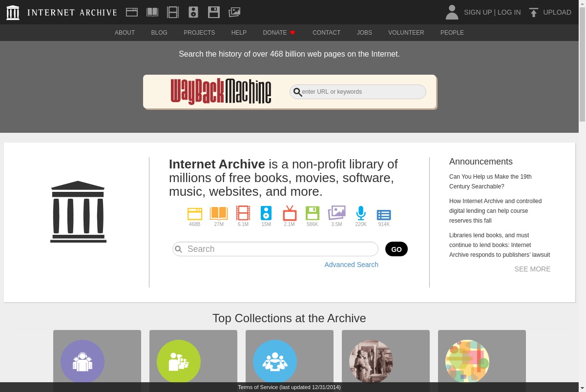
Task: Open the People menu item
Action: click(x=452, y=33)
